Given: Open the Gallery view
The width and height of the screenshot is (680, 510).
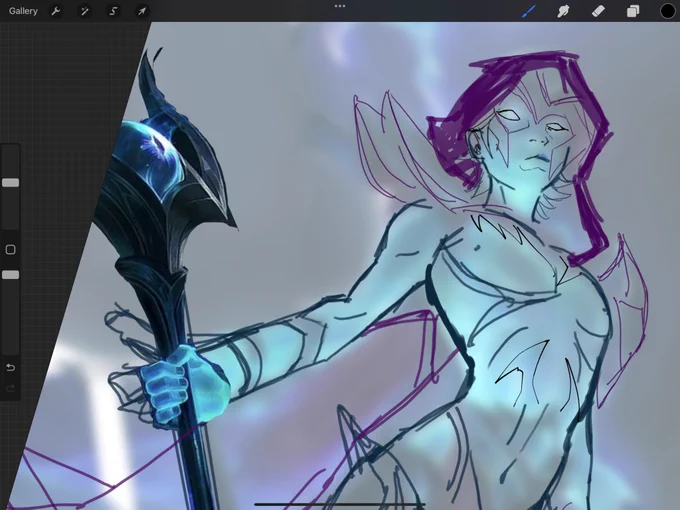Looking at the screenshot, I should pos(23,11).
